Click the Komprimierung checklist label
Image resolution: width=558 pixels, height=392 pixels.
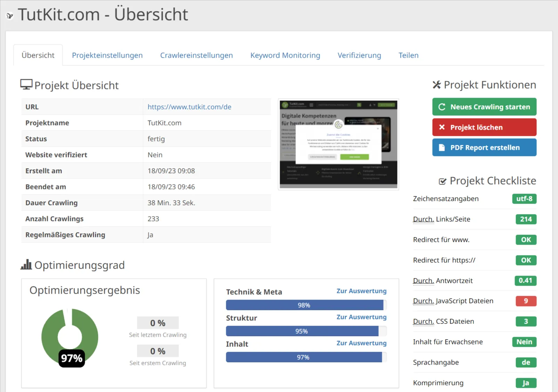438,383
